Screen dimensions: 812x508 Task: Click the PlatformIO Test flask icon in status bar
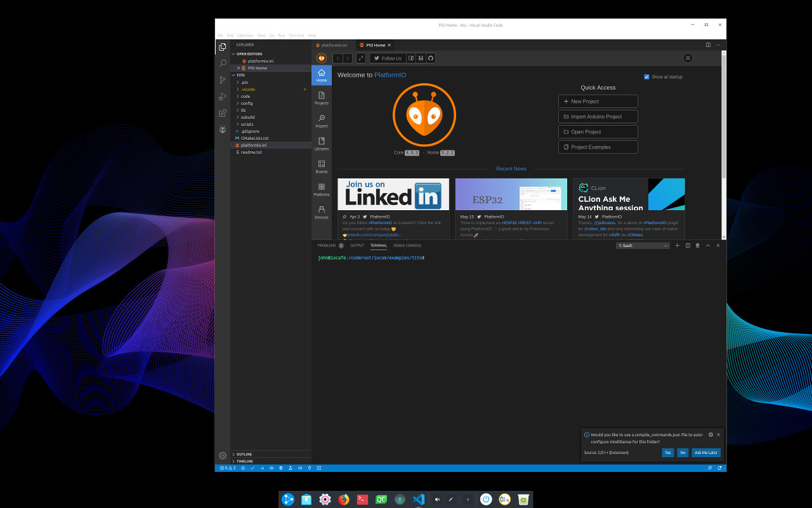click(x=291, y=468)
